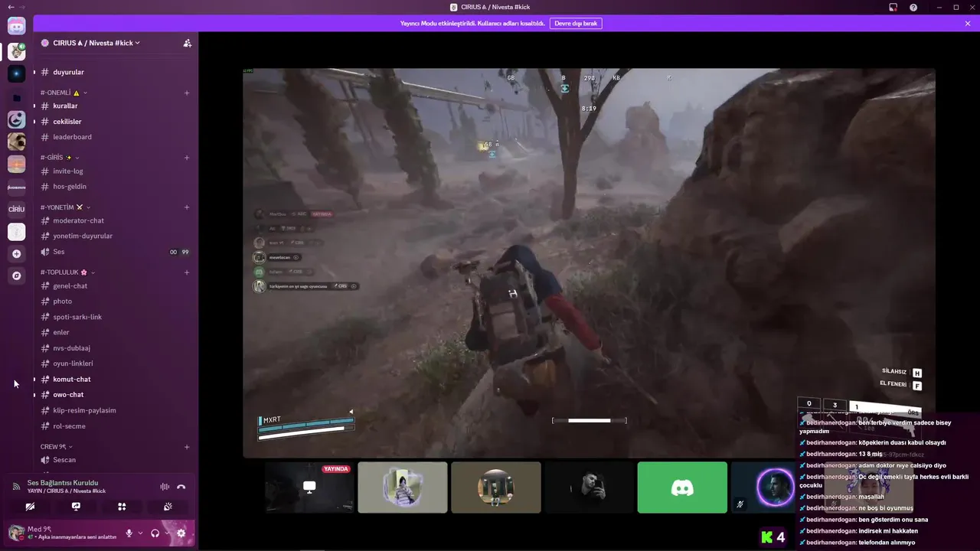Share your screen from the voice panel
The height and width of the screenshot is (551, 980).
pyautogui.click(x=76, y=507)
